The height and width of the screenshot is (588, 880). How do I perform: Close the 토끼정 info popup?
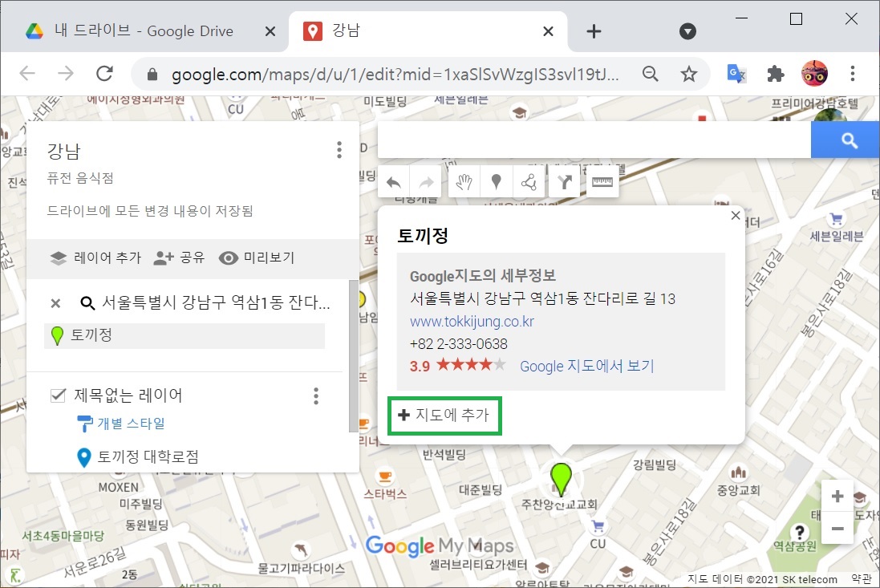point(736,216)
